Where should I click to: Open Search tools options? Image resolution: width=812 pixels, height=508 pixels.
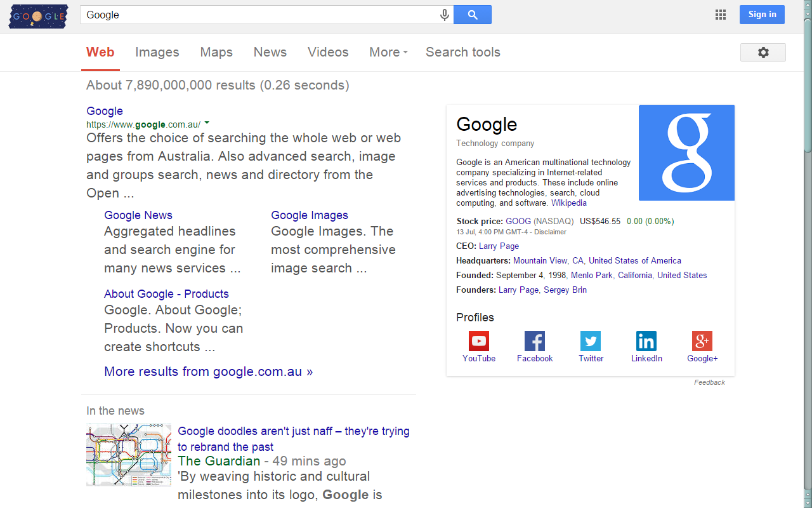[x=463, y=52]
